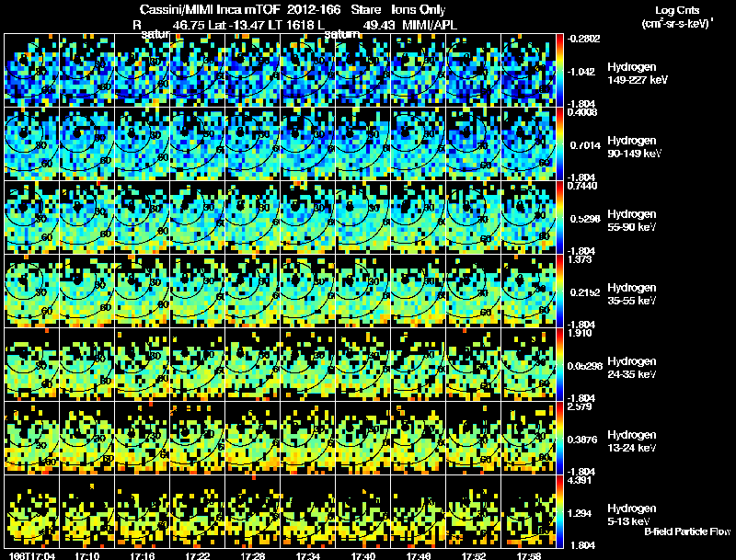Open the 149-227 keV image panel at 17:04
The width and height of the screenshot is (736, 560).
pos(31,70)
